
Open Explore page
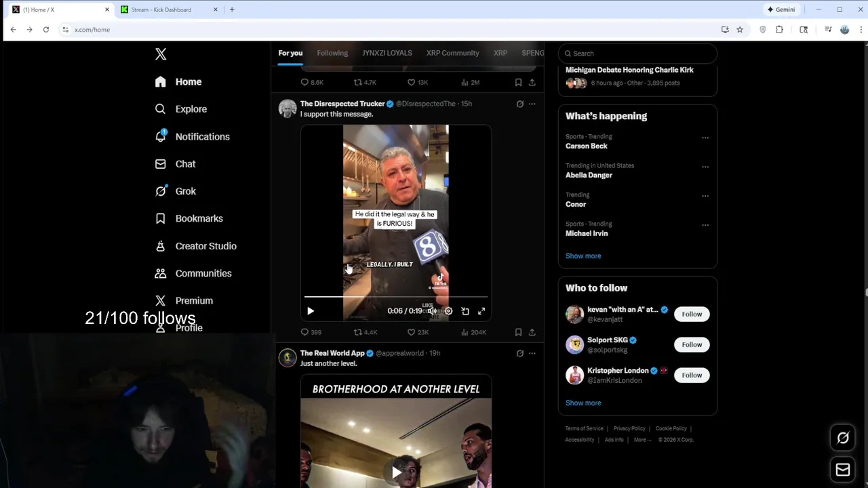tap(180, 109)
